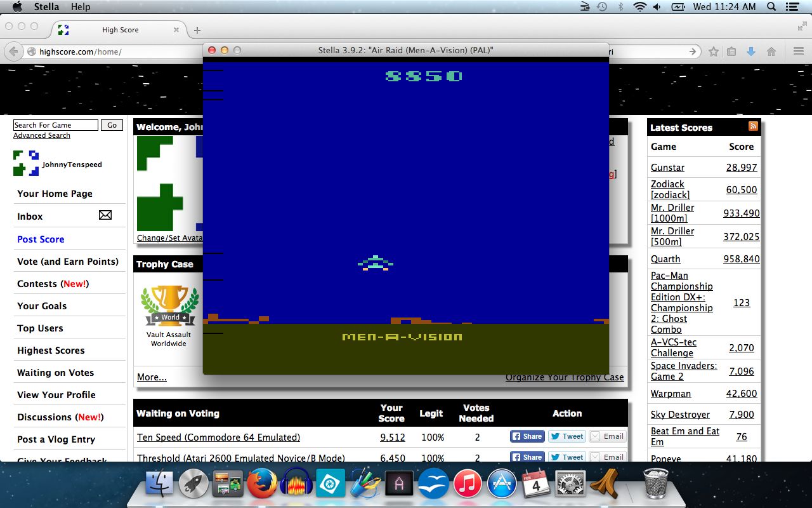812x508 pixels.
Task: Click the Go search button
Action: (112, 125)
